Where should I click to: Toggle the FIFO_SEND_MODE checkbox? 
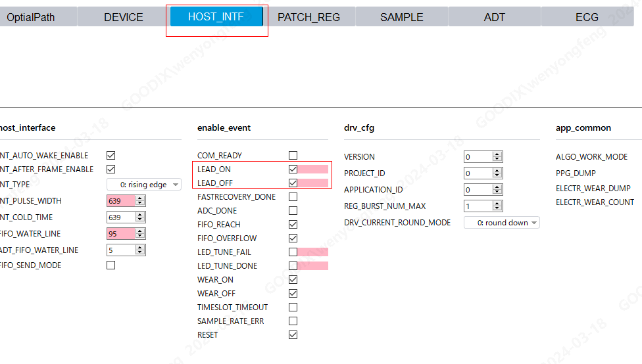click(x=111, y=265)
